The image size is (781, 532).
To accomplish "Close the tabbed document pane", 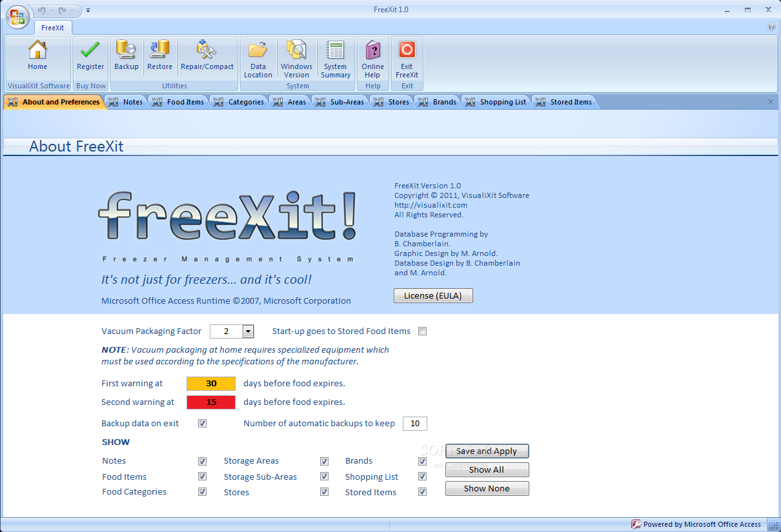I will coord(770,102).
